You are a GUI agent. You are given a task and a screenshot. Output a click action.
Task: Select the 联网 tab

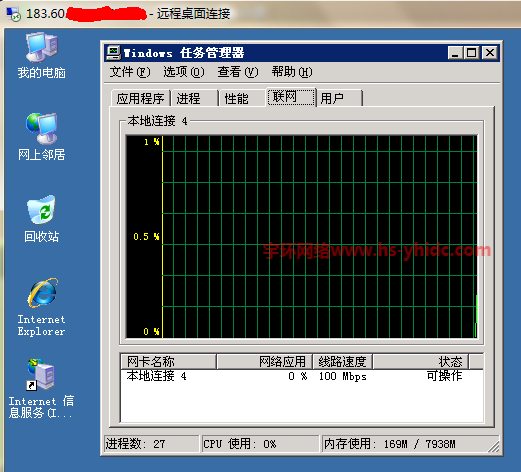point(291,97)
